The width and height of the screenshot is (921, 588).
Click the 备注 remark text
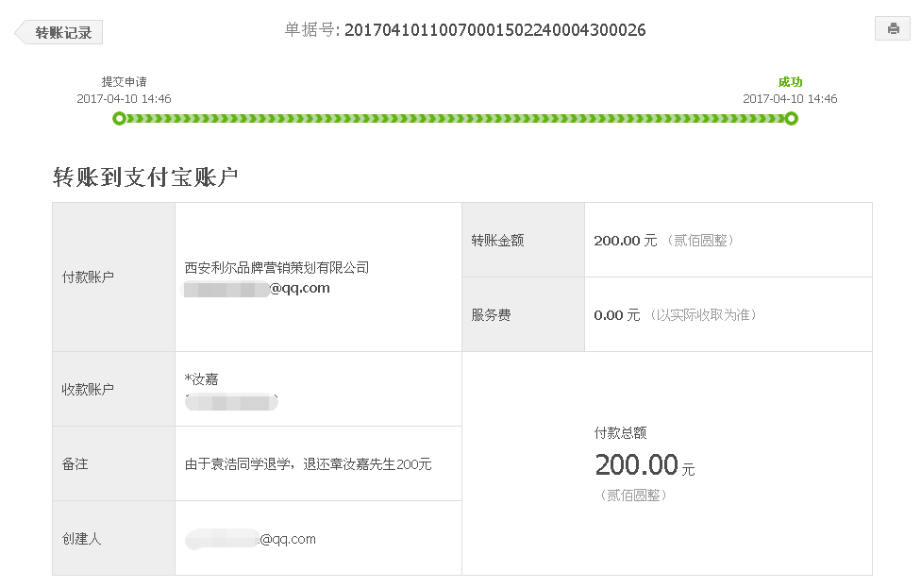coord(308,464)
